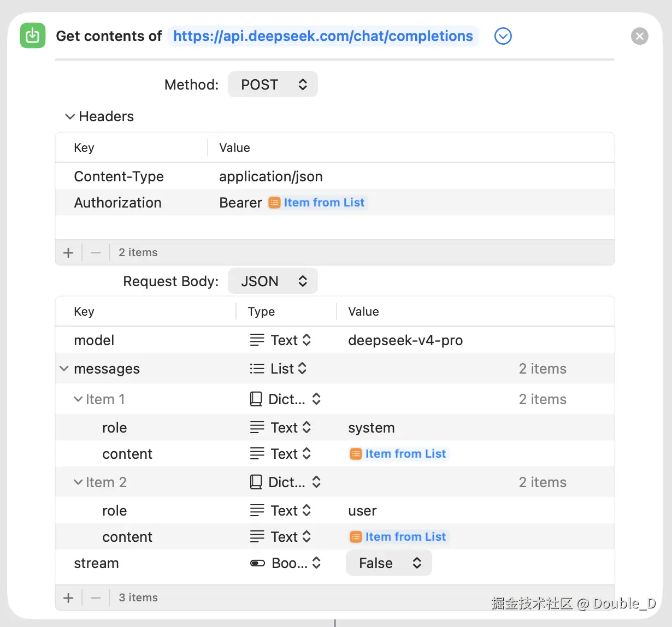Click the toggle icon in stream row
The width and height of the screenshot is (672, 627).
257,563
